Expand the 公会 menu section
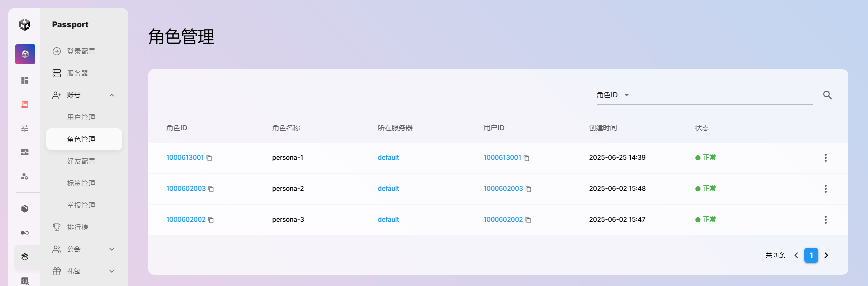The width and height of the screenshot is (868, 286). [112, 249]
